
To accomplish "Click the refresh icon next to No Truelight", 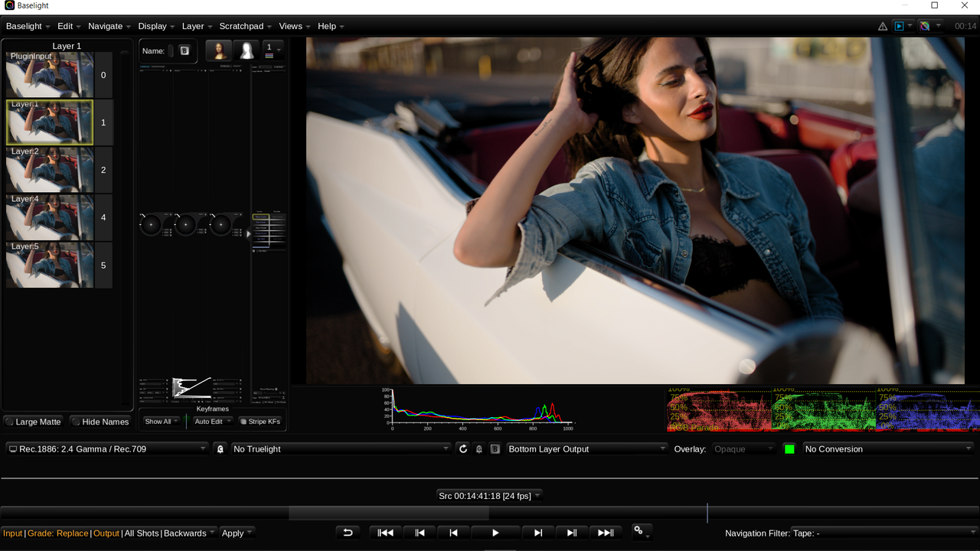I will point(463,449).
